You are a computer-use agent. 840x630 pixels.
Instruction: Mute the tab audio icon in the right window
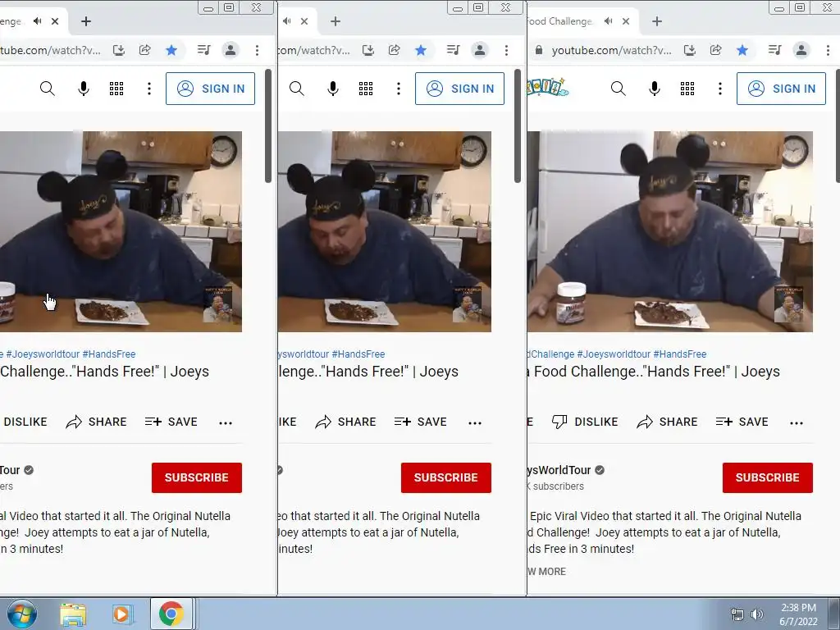pos(608,21)
